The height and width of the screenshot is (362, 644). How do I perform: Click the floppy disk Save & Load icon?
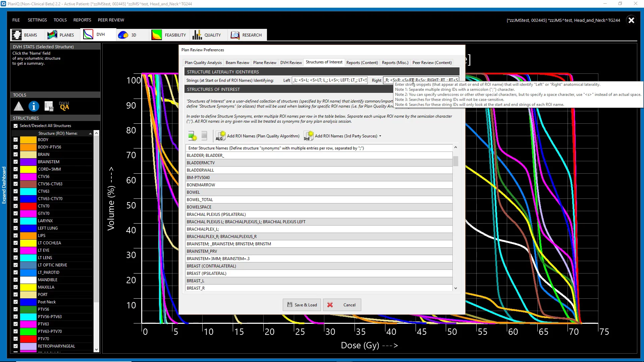point(290,305)
